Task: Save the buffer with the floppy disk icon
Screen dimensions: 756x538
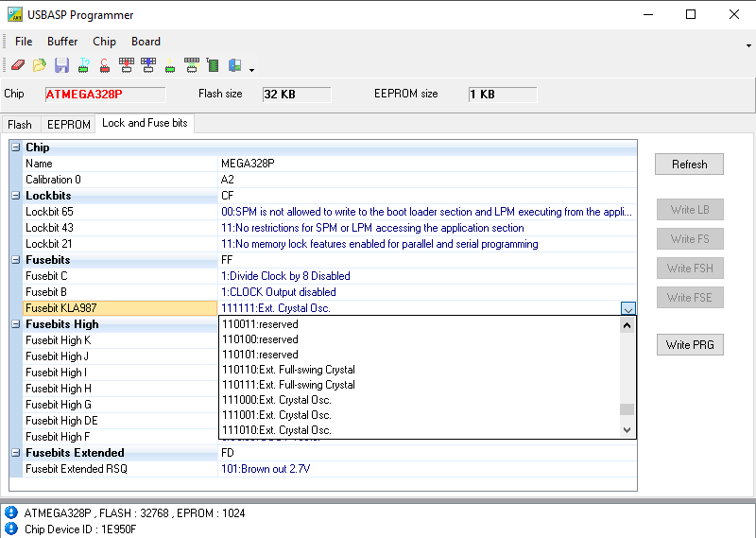Action: (x=61, y=65)
